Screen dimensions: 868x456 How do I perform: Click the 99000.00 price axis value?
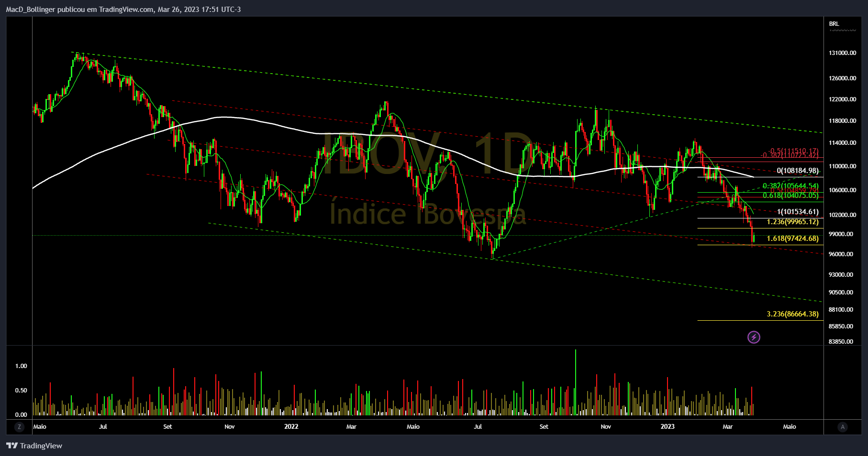pyautogui.click(x=841, y=234)
